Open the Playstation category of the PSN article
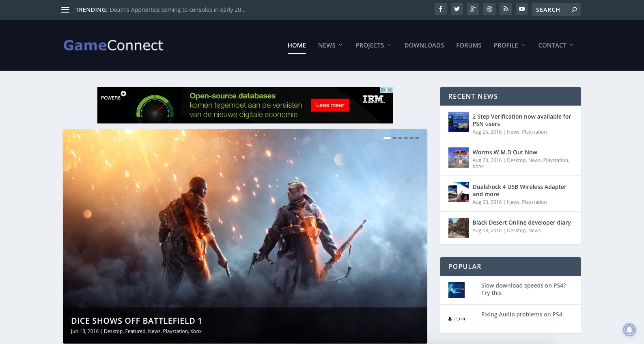The height and width of the screenshot is (344, 644). pos(534,132)
